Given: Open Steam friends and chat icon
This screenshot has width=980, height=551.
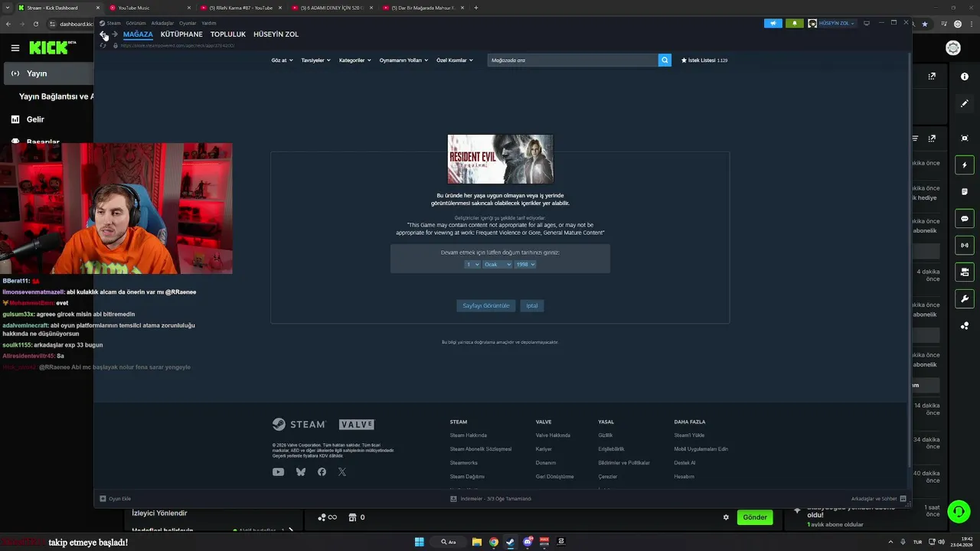Looking at the screenshot, I should pyautogui.click(x=903, y=498).
